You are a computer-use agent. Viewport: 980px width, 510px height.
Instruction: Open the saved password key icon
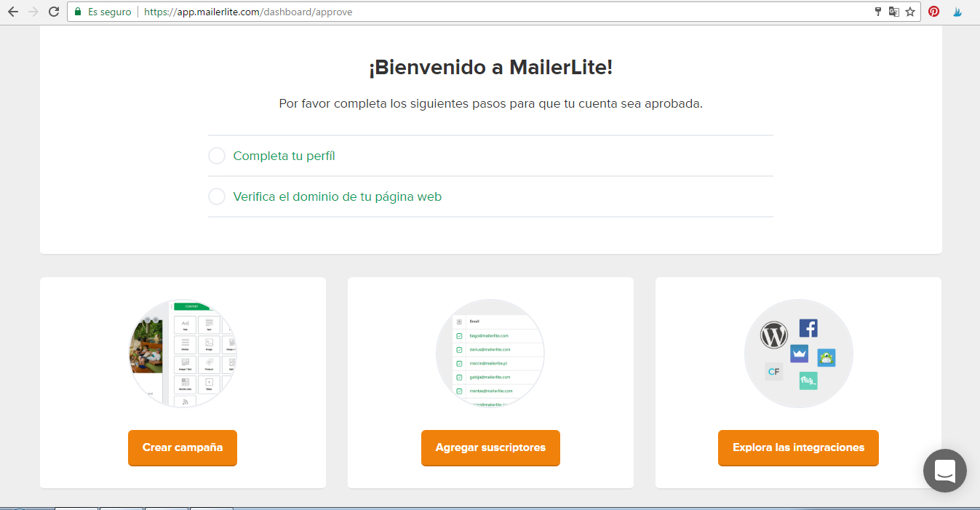877,12
